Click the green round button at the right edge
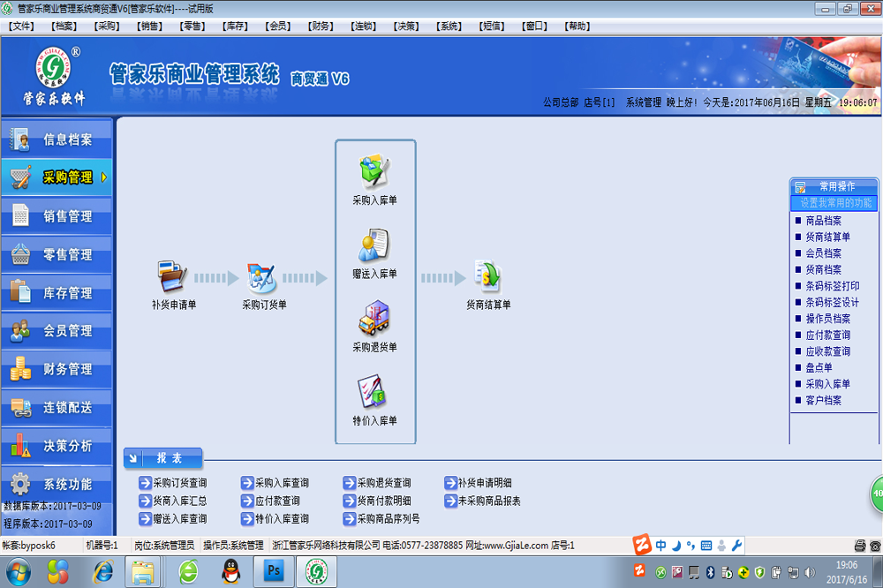 [877, 494]
